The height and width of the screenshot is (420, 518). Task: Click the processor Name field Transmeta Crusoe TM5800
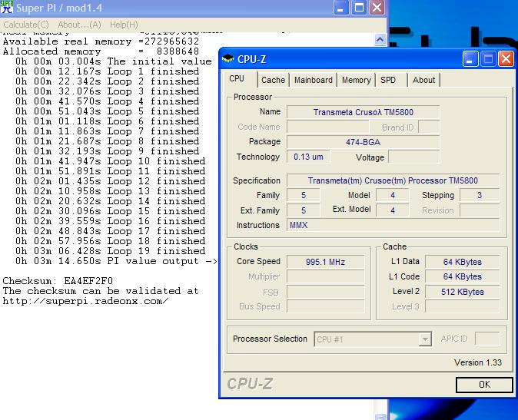pyautogui.click(x=363, y=112)
